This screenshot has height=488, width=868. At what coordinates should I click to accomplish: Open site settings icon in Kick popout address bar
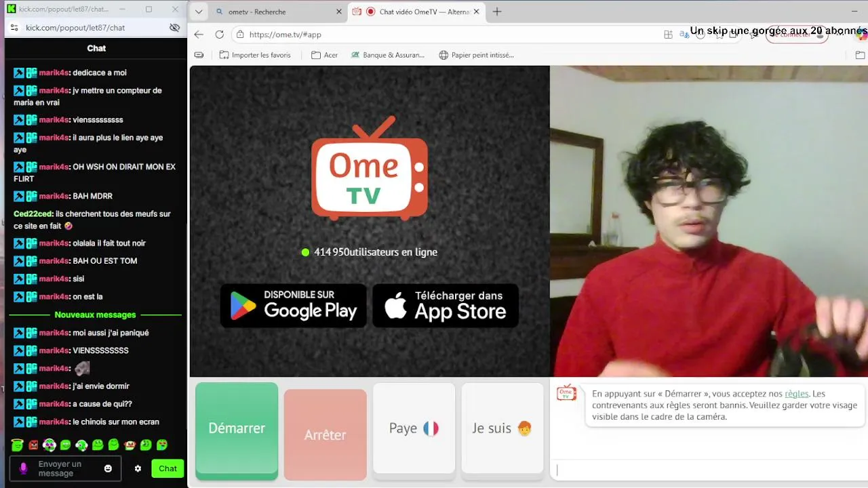[14, 28]
